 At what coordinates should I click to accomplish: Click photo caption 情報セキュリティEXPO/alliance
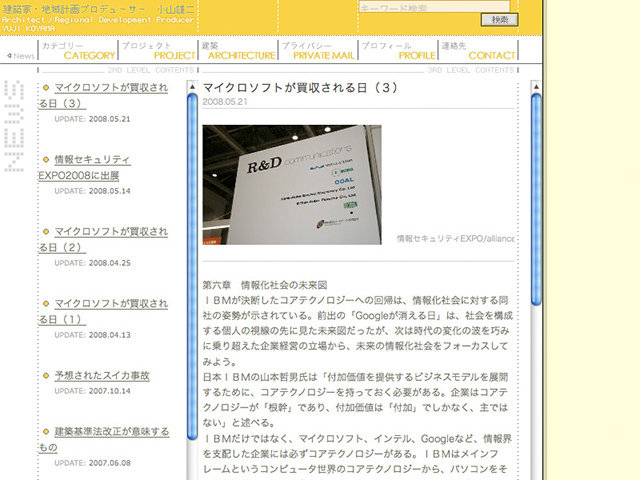[456, 239]
